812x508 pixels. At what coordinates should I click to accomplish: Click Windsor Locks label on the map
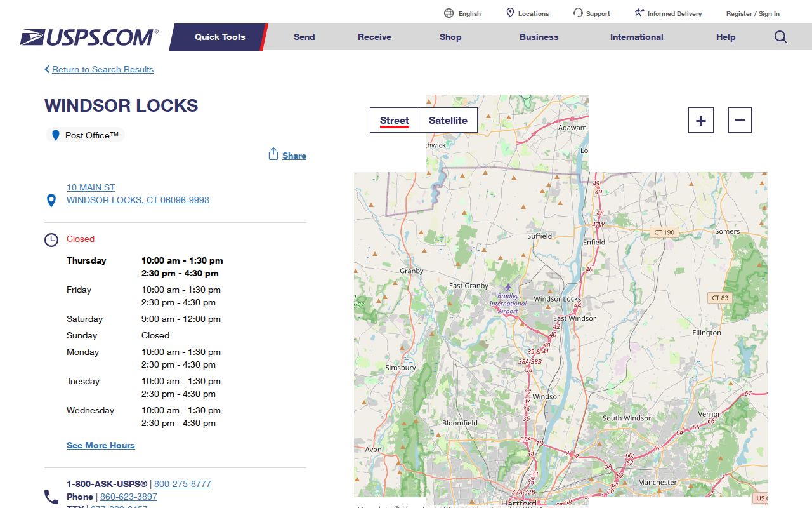pos(558,298)
